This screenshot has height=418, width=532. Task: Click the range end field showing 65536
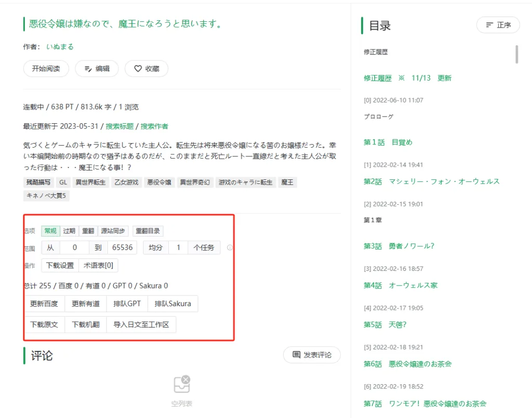122,247
